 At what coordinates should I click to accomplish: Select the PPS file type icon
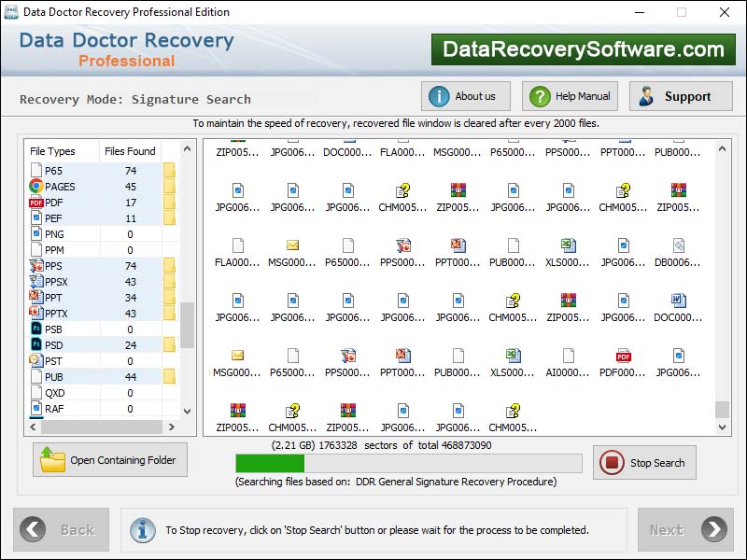[36, 266]
